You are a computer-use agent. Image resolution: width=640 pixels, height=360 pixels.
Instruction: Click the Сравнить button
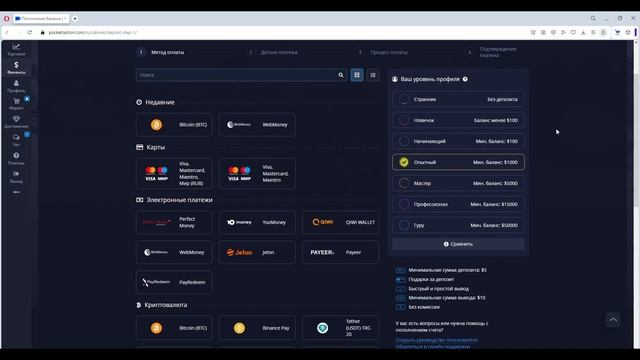point(458,244)
